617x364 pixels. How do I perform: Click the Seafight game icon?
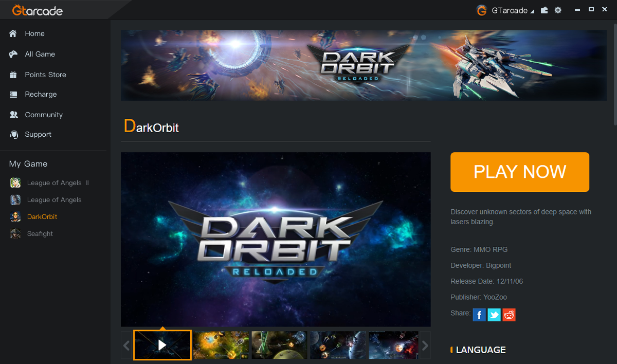(x=16, y=234)
